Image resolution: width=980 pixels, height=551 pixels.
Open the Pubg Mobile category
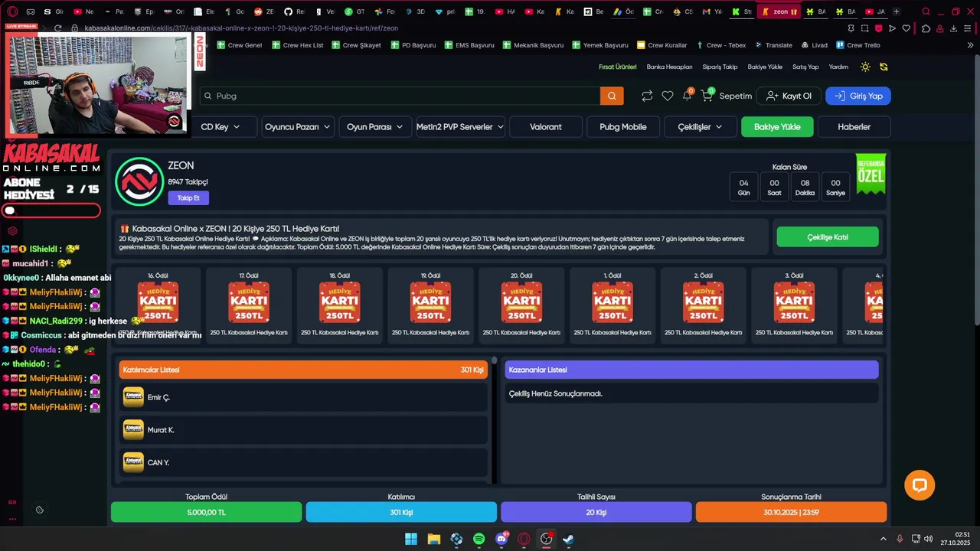click(x=623, y=127)
